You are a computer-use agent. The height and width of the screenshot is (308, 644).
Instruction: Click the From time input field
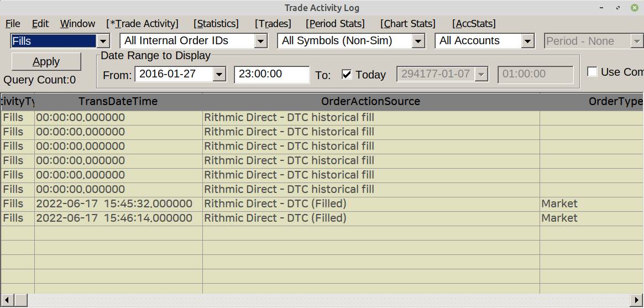(x=271, y=74)
